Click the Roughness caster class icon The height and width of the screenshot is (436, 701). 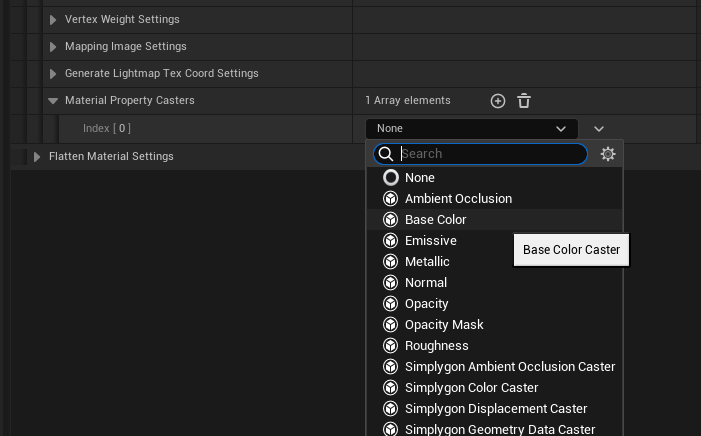[391, 346]
